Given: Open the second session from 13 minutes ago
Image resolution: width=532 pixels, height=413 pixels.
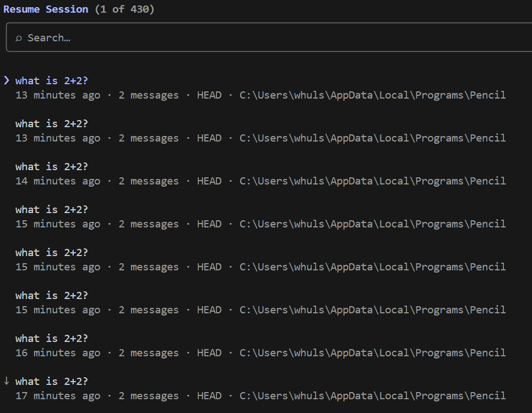Looking at the screenshot, I should click(x=52, y=124).
